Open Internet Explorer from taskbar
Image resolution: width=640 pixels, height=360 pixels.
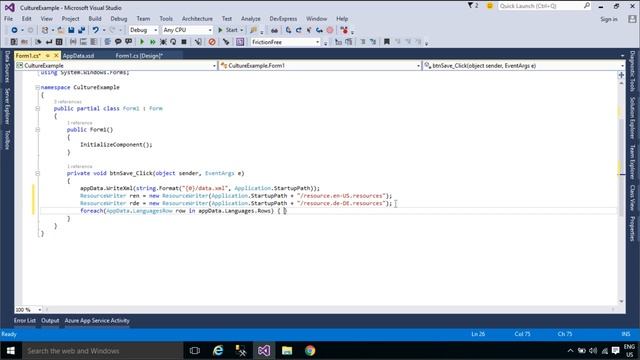click(218, 351)
